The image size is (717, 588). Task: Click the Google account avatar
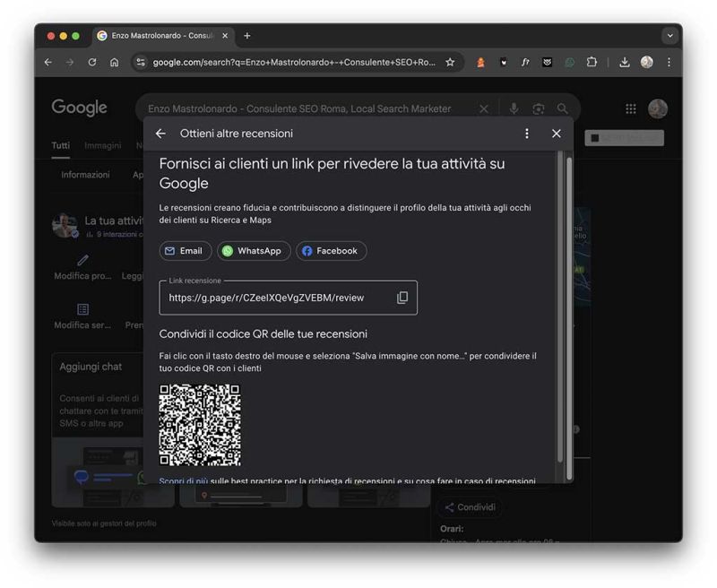point(659,108)
